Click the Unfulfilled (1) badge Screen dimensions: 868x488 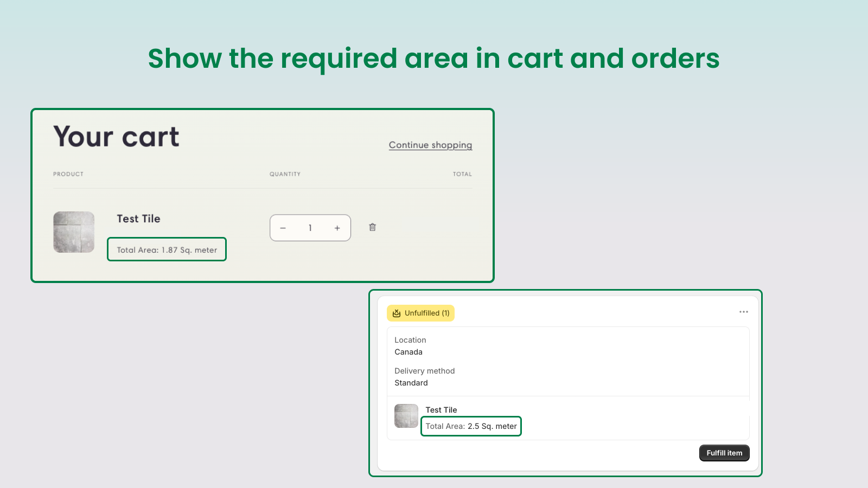421,313
